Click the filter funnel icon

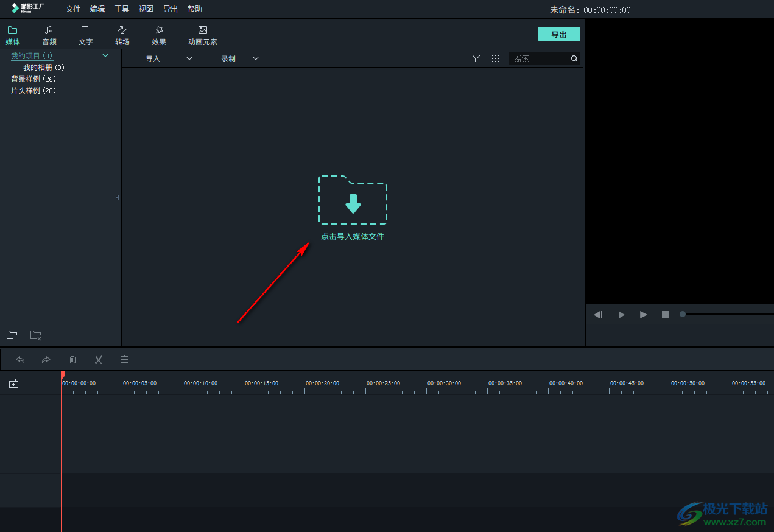(x=476, y=58)
